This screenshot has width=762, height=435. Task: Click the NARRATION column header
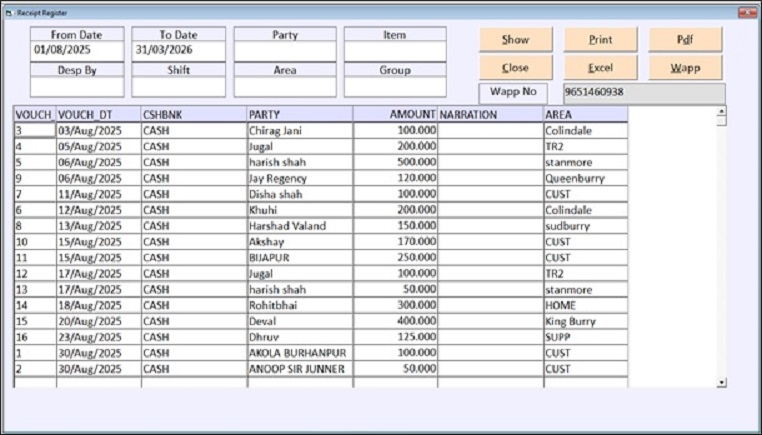pos(490,115)
